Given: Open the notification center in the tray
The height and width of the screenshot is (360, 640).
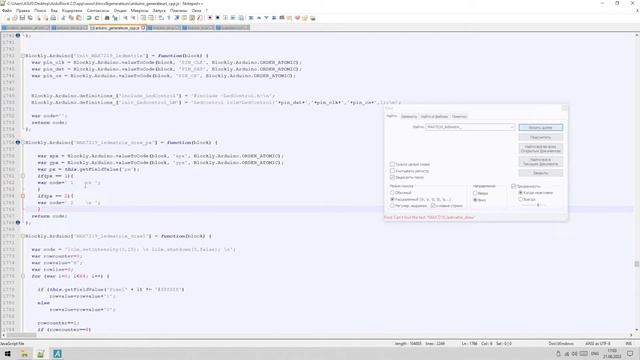Looking at the screenshot, I should click(x=630, y=354).
